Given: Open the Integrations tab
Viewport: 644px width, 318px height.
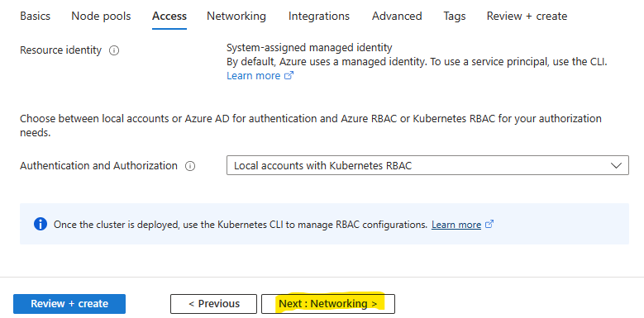Looking at the screenshot, I should click(x=319, y=16).
